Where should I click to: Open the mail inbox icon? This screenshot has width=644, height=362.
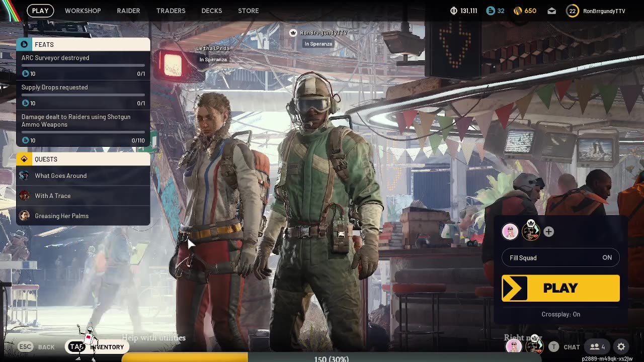(x=552, y=11)
